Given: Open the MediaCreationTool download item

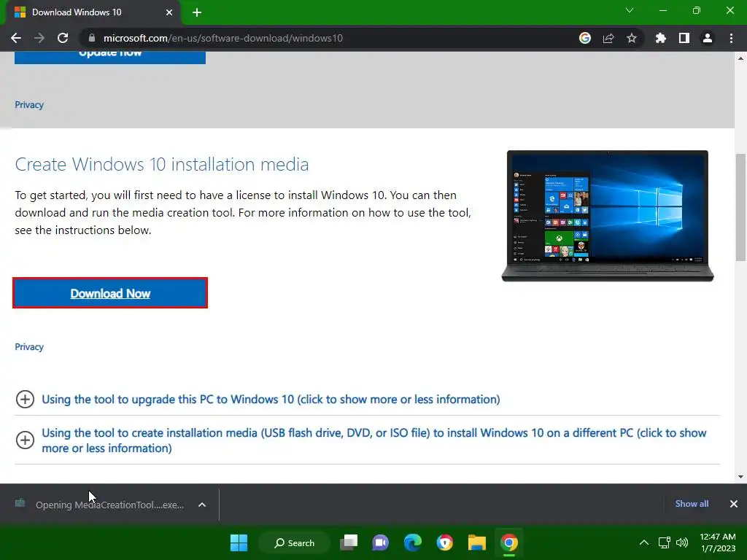Looking at the screenshot, I should (100, 505).
